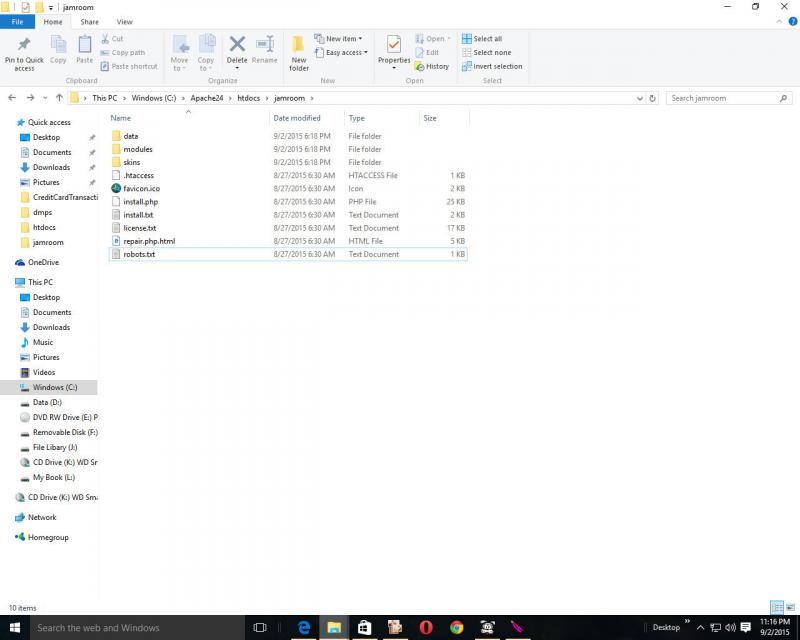Click htdocs in the address breadcrumb
The image size is (800, 640).
[249, 98]
